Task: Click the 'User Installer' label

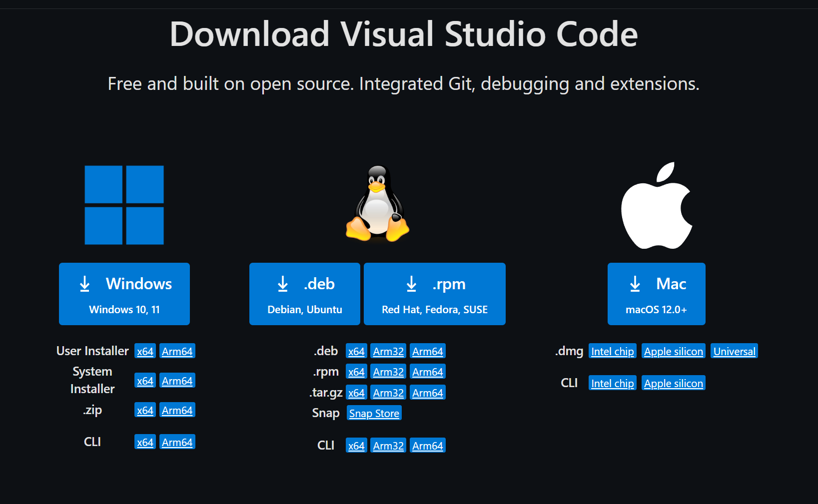Action: tap(92, 351)
